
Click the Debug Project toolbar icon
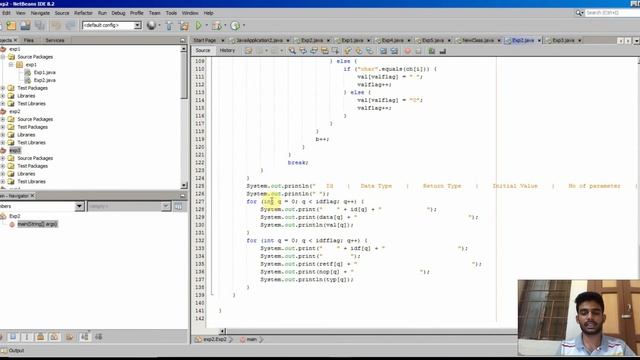tap(217, 25)
